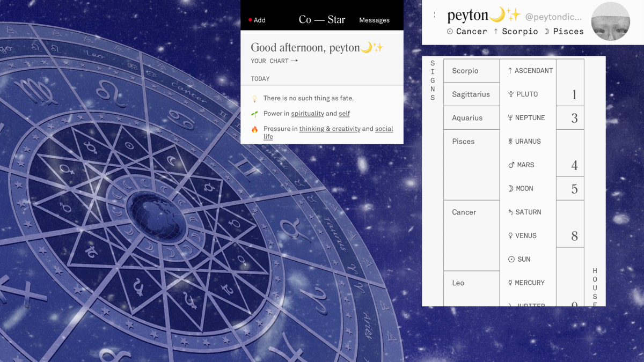Click the vertical HOUSE column label
Viewport: 644px width, 362px height.
click(x=595, y=286)
